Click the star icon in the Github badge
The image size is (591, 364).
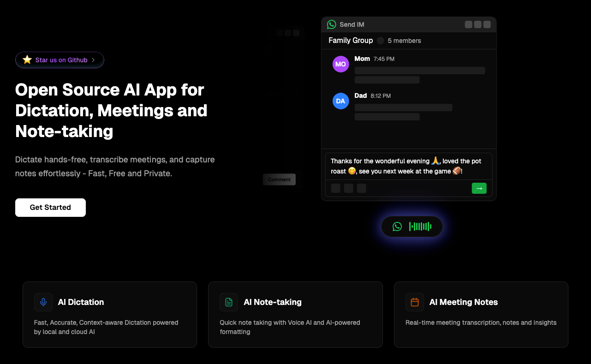pyautogui.click(x=27, y=60)
